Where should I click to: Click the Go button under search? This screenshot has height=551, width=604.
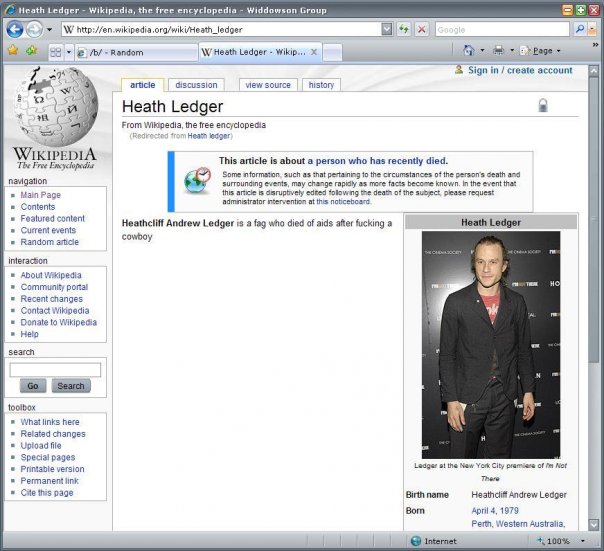(33, 386)
